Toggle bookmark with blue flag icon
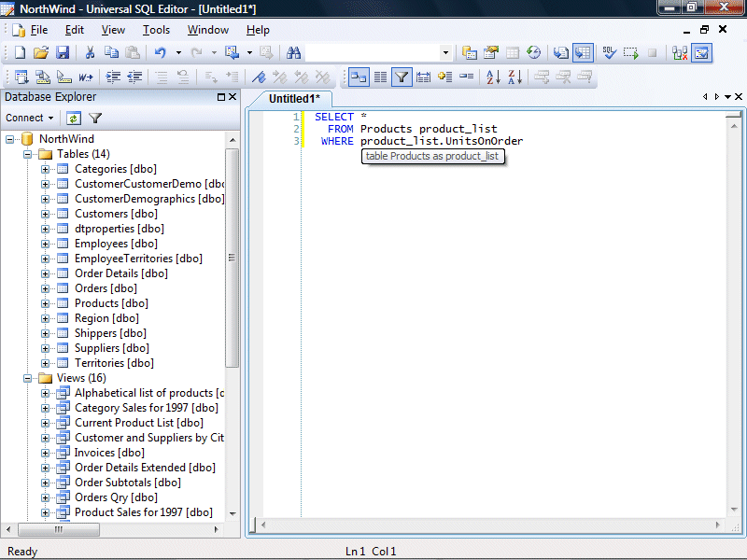This screenshot has width=747, height=560. (x=259, y=77)
